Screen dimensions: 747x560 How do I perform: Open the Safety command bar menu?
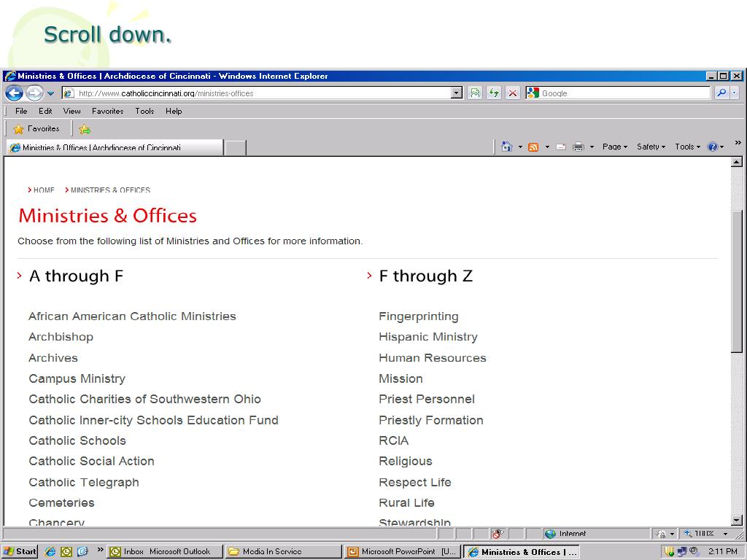tap(651, 147)
